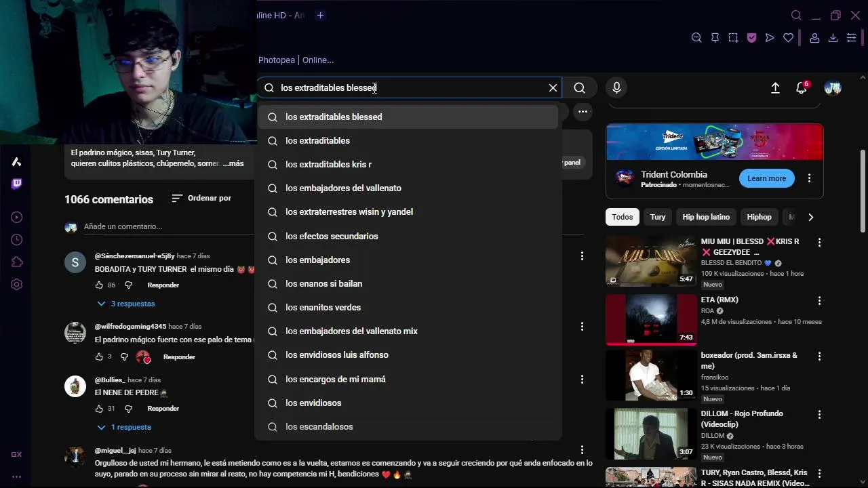Open Ordenar por sort menu

coord(201,198)
